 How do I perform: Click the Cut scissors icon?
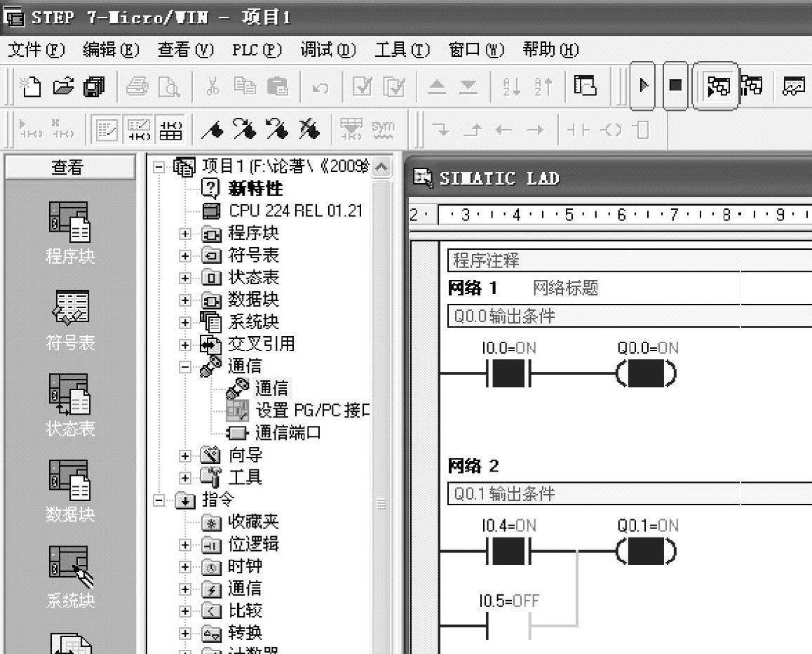coord(212,86)
